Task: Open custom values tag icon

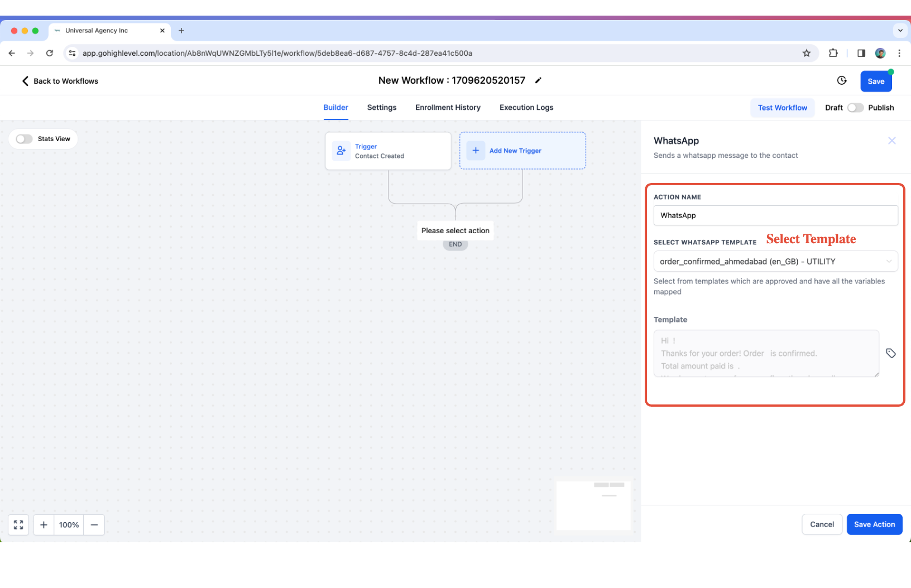Action: coord(891,353)
